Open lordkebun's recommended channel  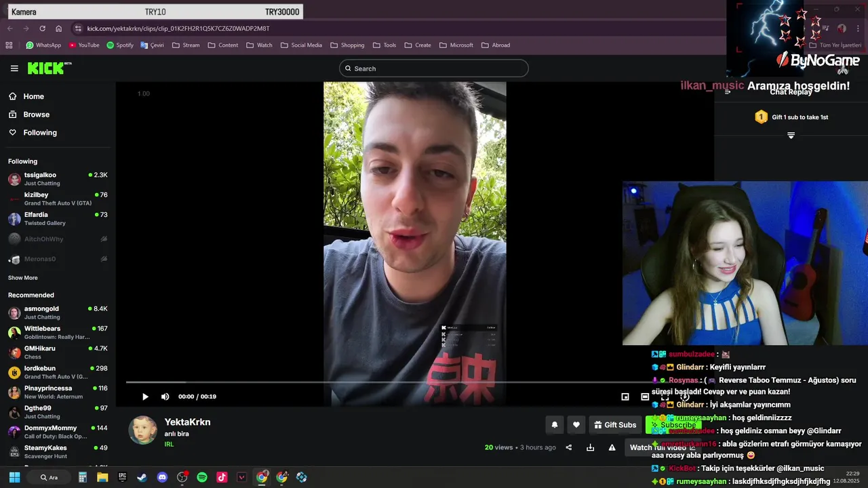pos(58,372)
